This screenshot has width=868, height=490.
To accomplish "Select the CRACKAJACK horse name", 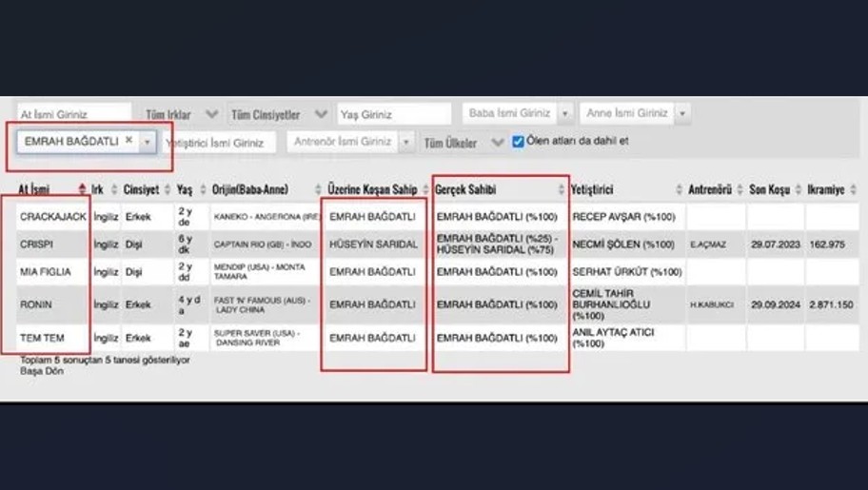I will tap(53, 217).
